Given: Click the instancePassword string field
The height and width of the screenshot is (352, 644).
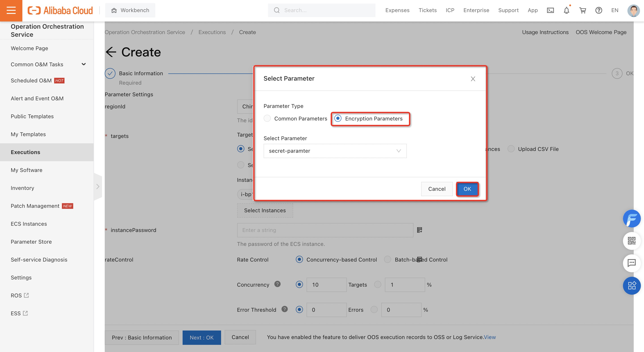Looking at the screenshot, I should [x=325, y=230].
